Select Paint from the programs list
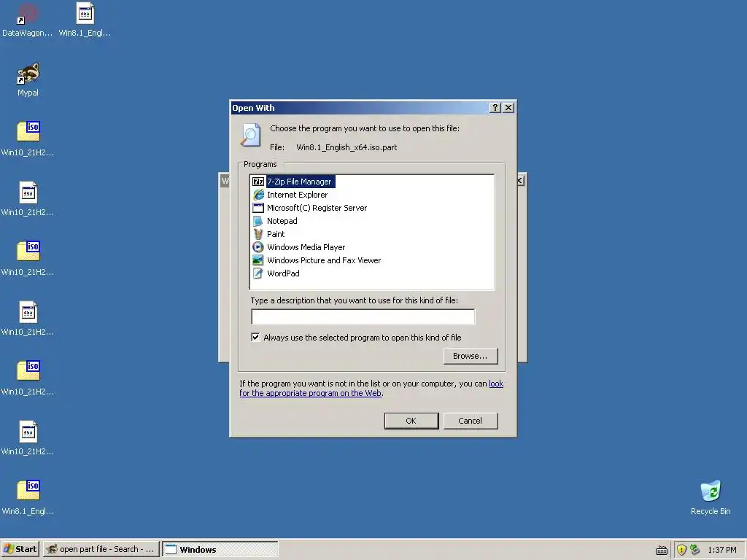This screenshot has width=747, height=560. (x=268, y=234)
